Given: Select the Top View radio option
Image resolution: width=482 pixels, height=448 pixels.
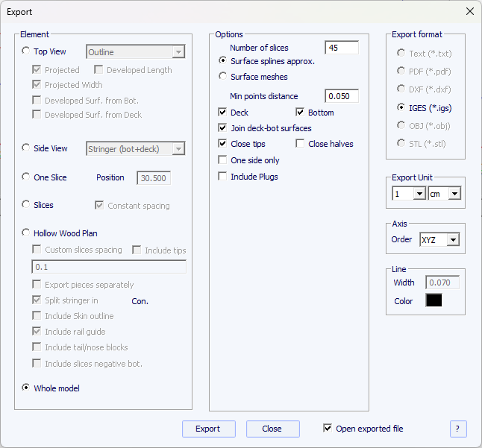Looking at the screenshot, I should tap(27, 51).
